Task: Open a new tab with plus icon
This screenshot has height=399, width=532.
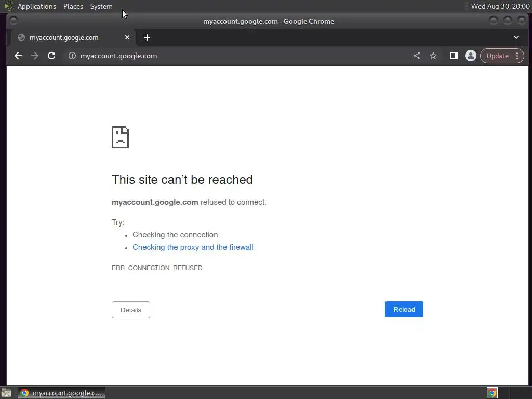Action: [x=147, y=37]
